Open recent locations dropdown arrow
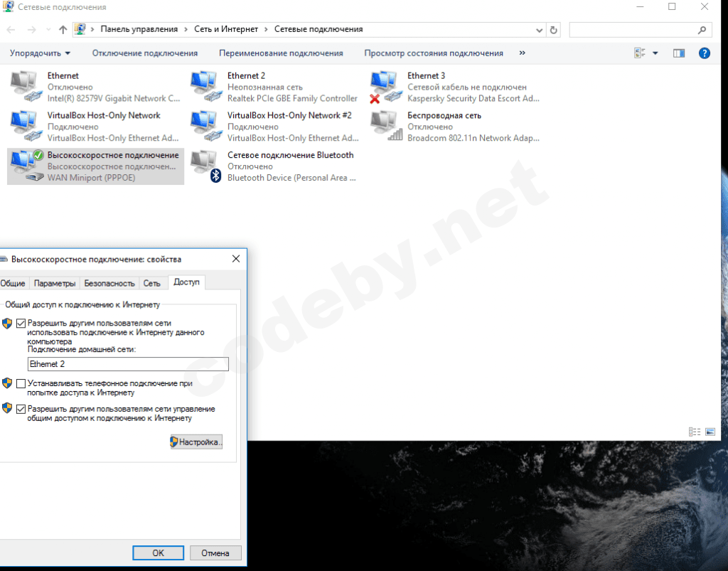 pos(48,30)
